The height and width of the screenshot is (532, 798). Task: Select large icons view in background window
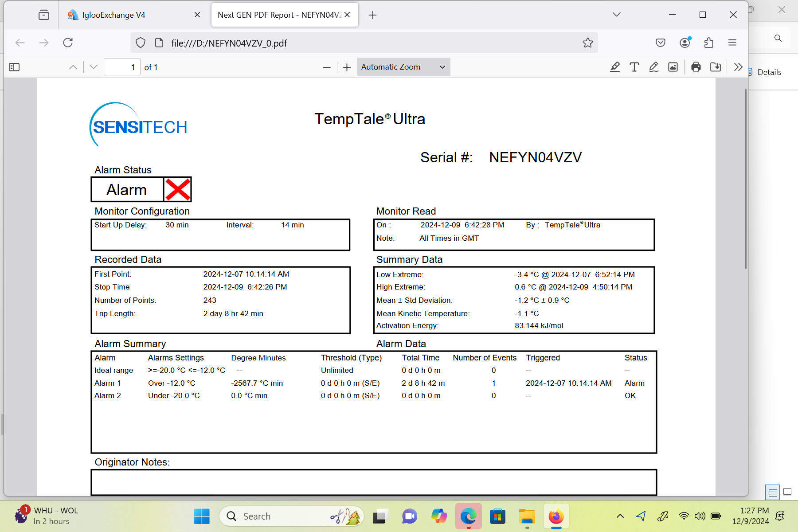point(787,492)
